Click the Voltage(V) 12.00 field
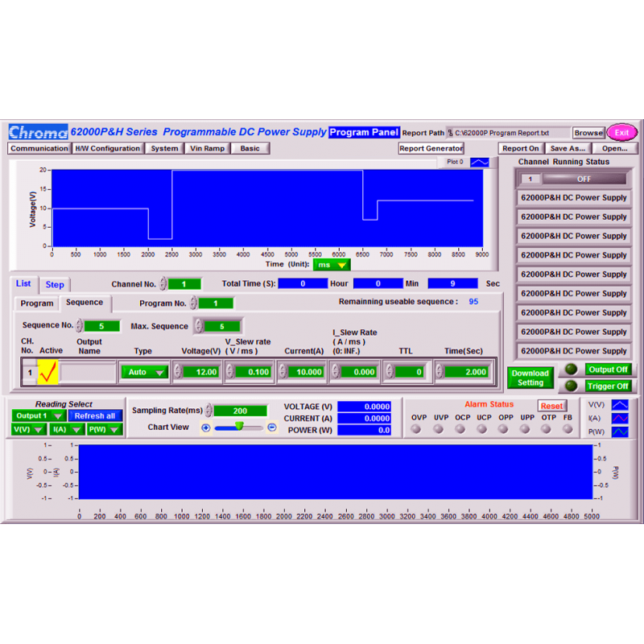644x644 pixels. [200, 372]
